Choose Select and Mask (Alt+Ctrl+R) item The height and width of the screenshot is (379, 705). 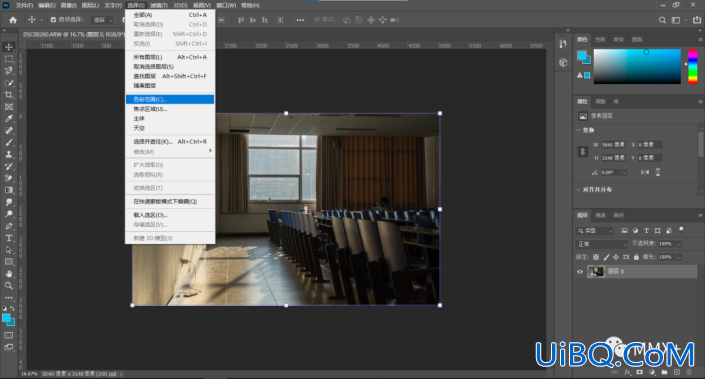point(170,142)
